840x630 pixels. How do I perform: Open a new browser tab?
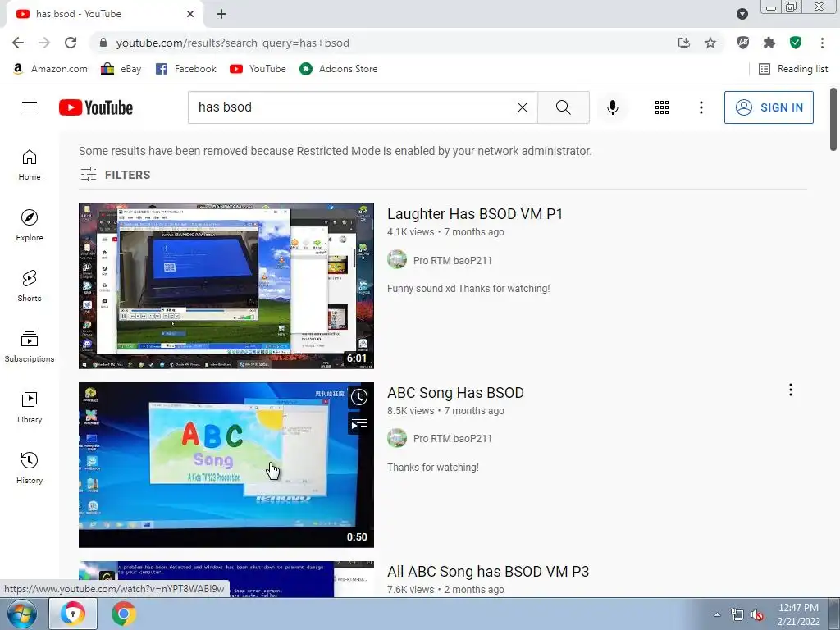[221, 14]
